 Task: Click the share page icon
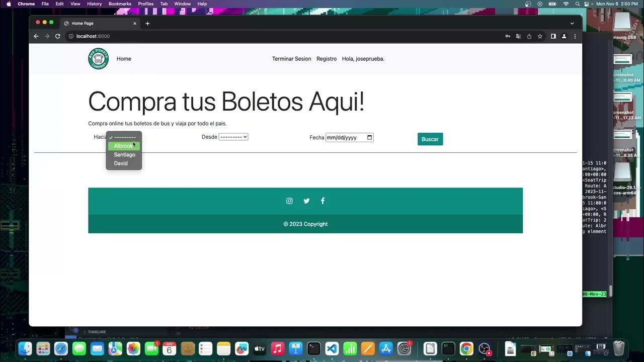529,36
